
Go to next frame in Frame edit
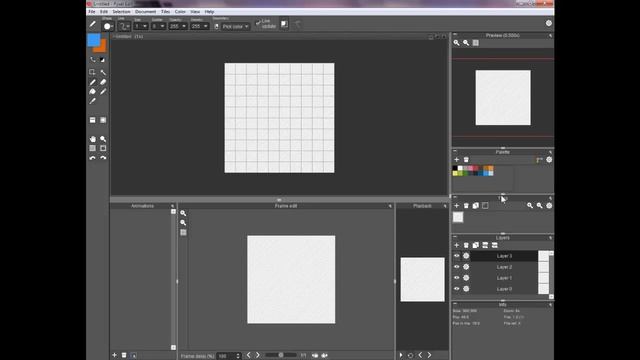click(258, 356)
